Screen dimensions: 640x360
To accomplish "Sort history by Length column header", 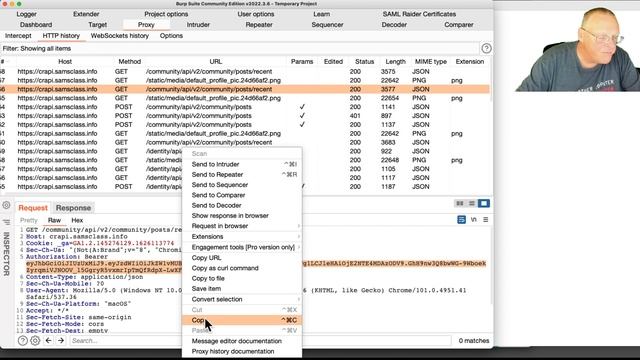I will click(396, 62).
